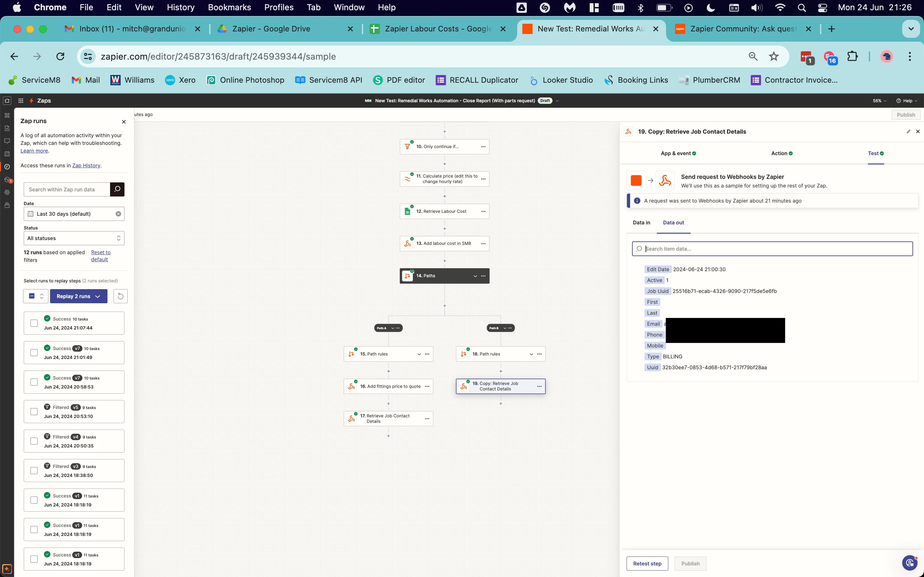Open the All statuses dropdown
This screenshot has height=577, width=924.
tap(74, 238)
